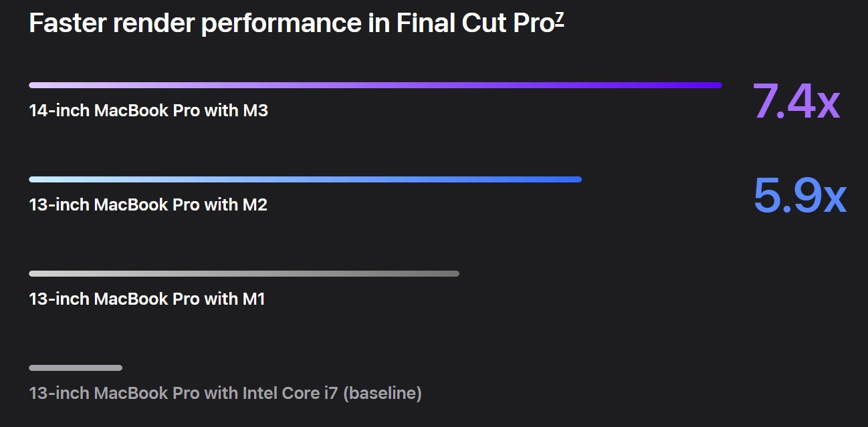
Task: Select the blue 5.9x figure
Action: 800,196
